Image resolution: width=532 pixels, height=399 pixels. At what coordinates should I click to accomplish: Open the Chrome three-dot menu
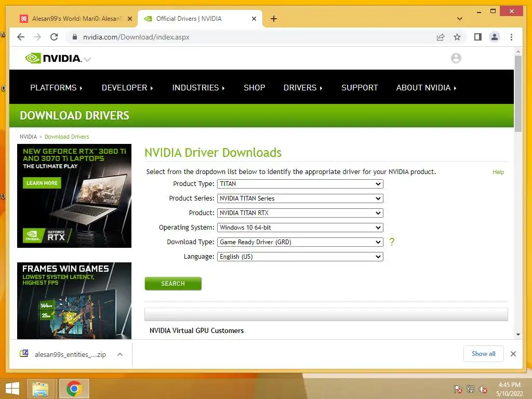click(x=511, y=37)
